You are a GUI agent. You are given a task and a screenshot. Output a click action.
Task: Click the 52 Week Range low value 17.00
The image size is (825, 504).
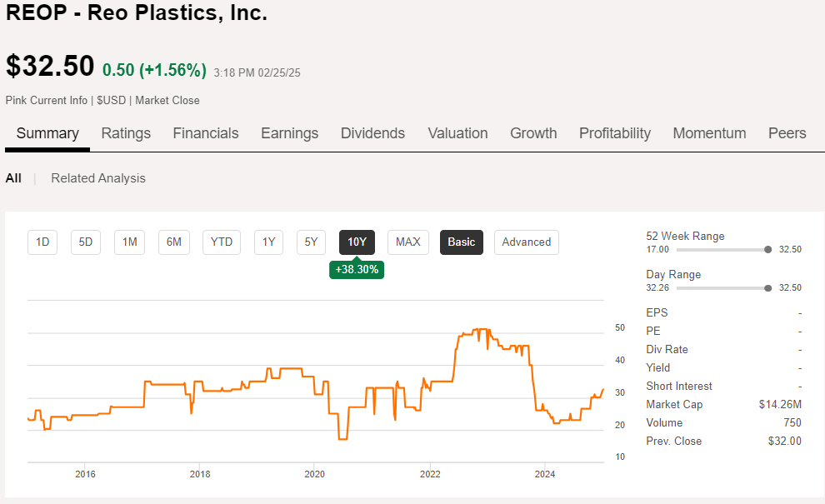(x=657, y=249)
